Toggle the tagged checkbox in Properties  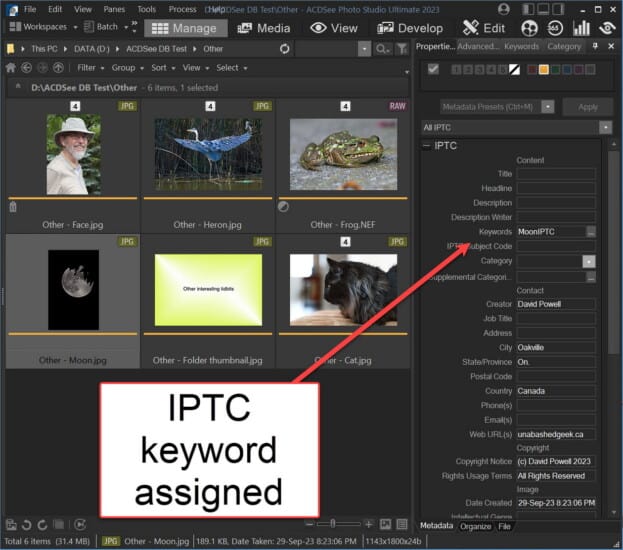pos(433,69)
